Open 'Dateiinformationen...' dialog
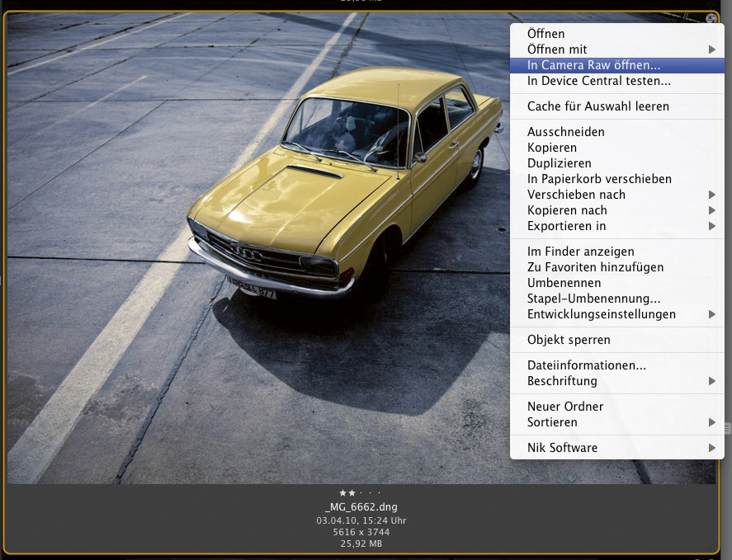732x560 pixels. (x=586, y=365)
